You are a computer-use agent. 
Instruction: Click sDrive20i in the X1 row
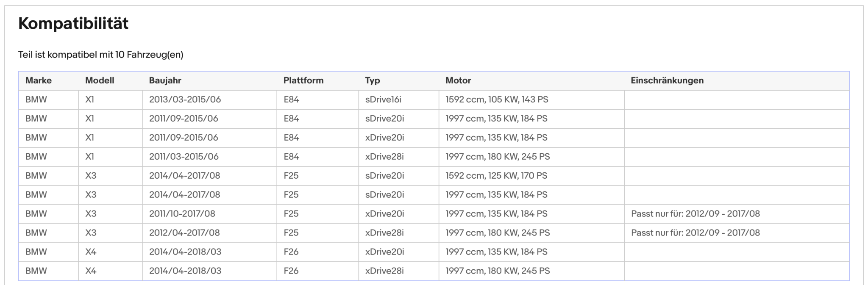[384, 119]
